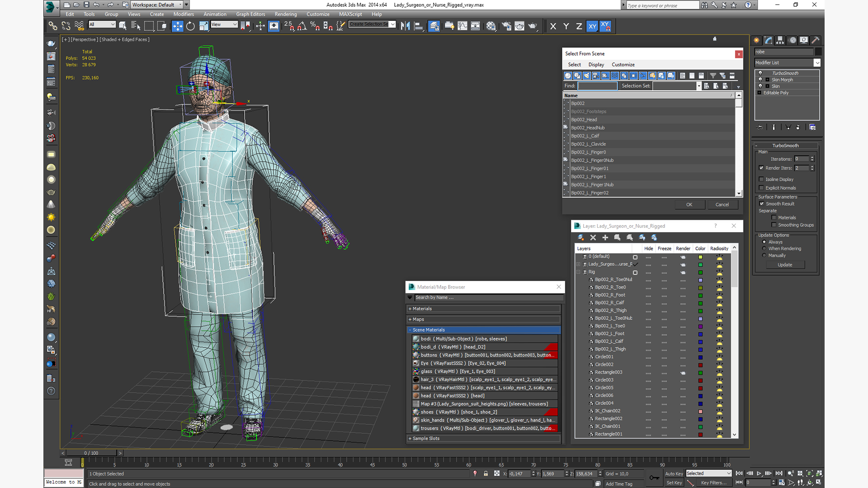Click color swatch of 0 (default) layer

pyautogui.click(x=700, y=257)
